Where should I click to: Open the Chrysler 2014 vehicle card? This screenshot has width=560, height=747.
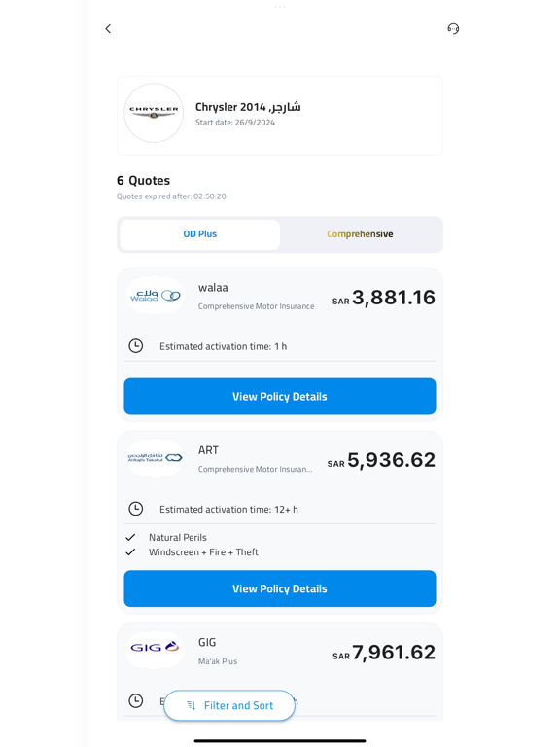coord(280,116)
